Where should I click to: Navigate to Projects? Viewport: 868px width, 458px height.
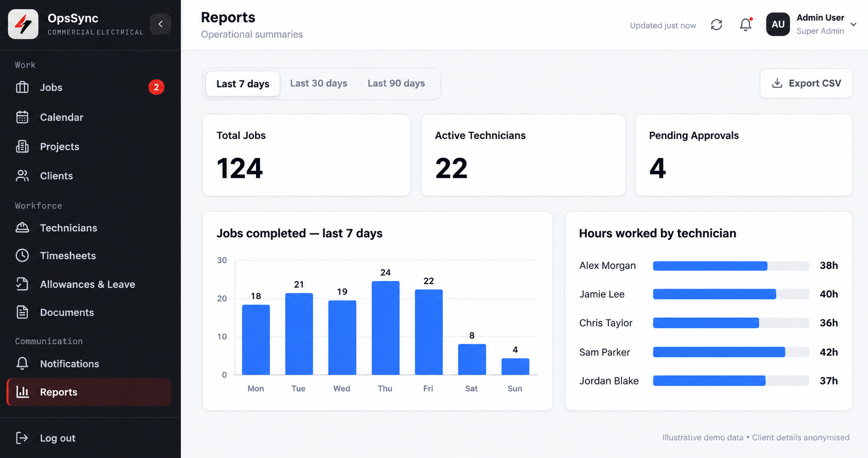click(x=60, y=146)
